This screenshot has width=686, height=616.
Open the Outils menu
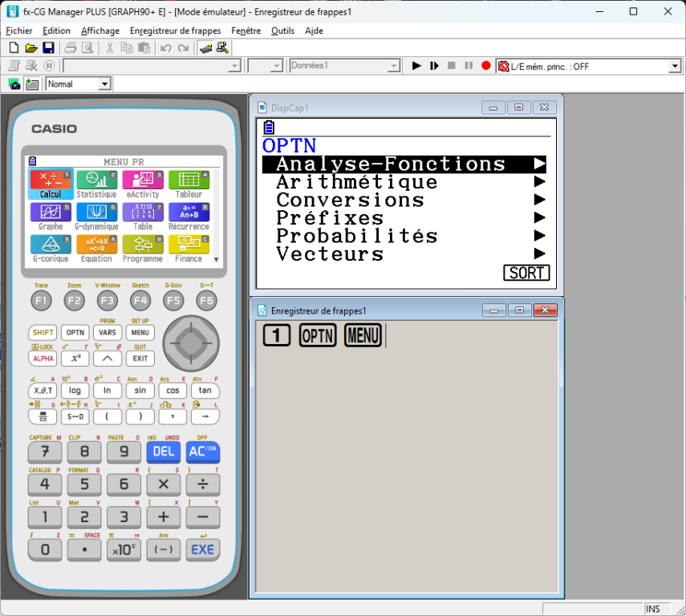click(x=282, y=30)
